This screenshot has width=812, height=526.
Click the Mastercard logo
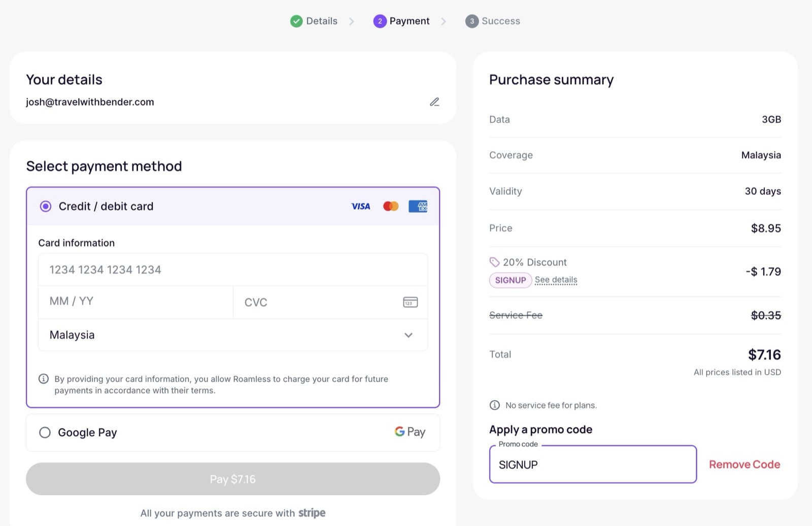coord(390,206)
